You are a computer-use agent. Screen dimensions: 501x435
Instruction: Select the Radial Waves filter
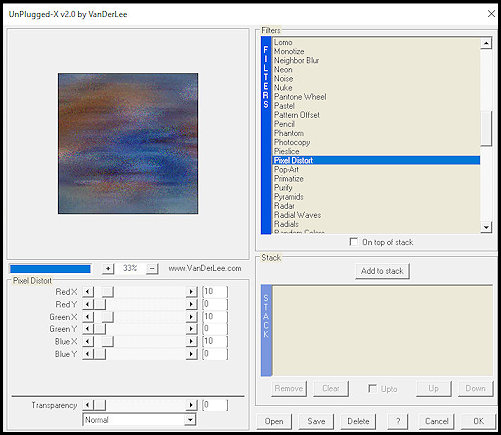297,215
